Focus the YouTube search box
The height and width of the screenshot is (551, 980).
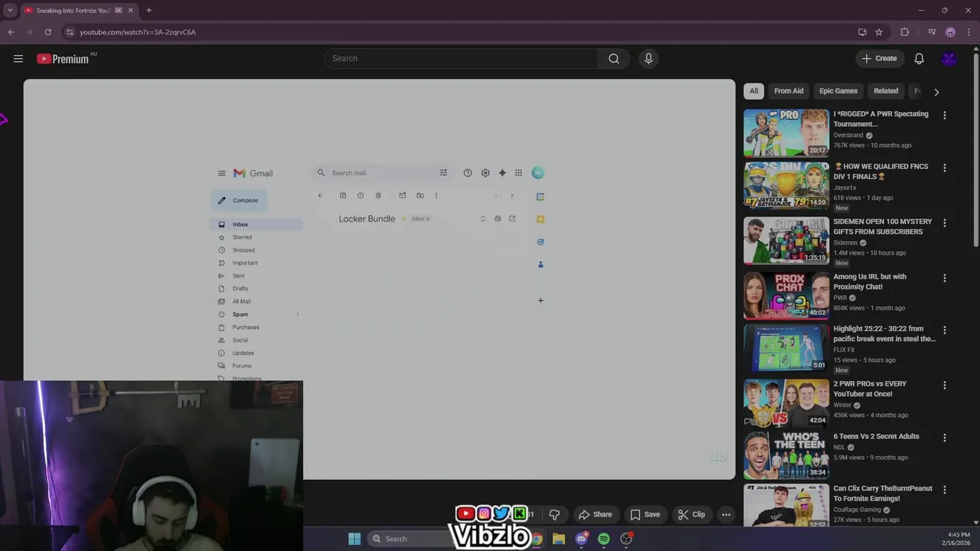pos(461,59)
